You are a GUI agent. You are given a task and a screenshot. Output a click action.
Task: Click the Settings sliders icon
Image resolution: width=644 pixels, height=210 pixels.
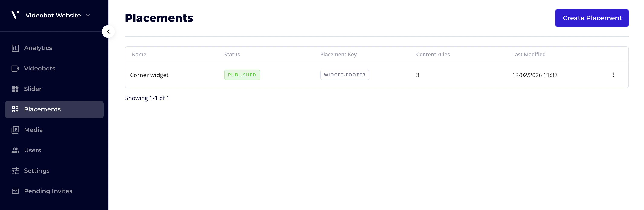click(15, 171)
